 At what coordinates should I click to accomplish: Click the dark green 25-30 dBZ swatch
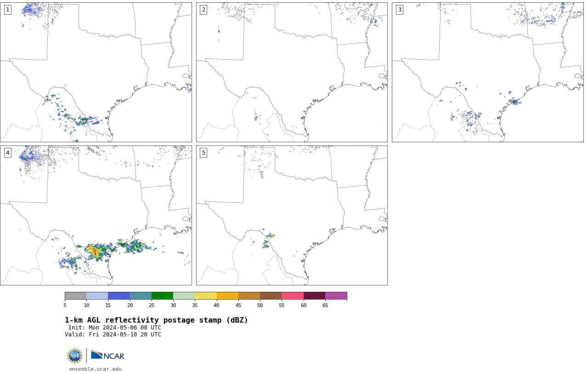pyautogui.click(x=162, y=296)
